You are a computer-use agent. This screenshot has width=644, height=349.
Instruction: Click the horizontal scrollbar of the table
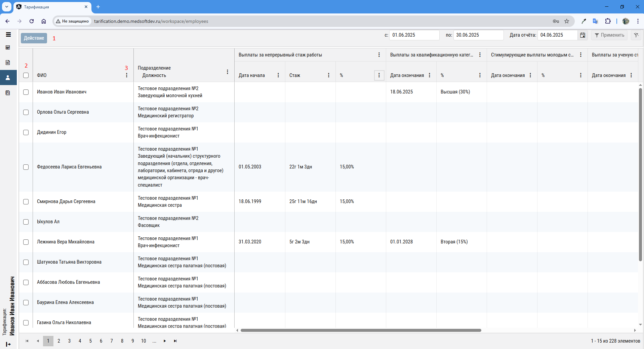click(x=361, y=330)
